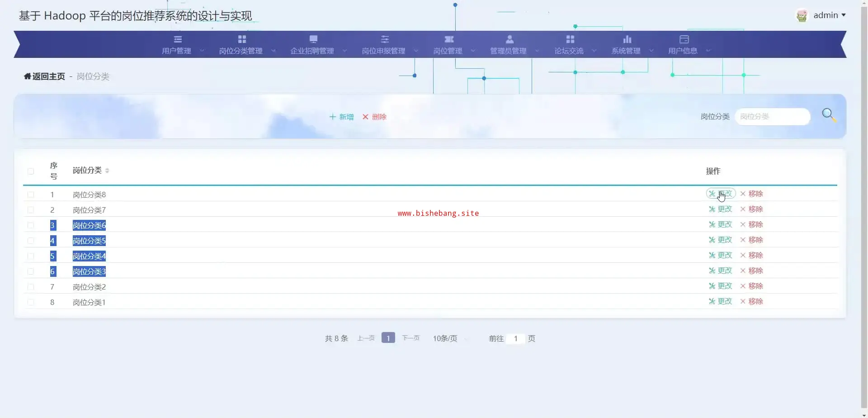868x418 pixels.
Task: Expand the 管理员管理 menu chevron
Action: pos(538,51)
